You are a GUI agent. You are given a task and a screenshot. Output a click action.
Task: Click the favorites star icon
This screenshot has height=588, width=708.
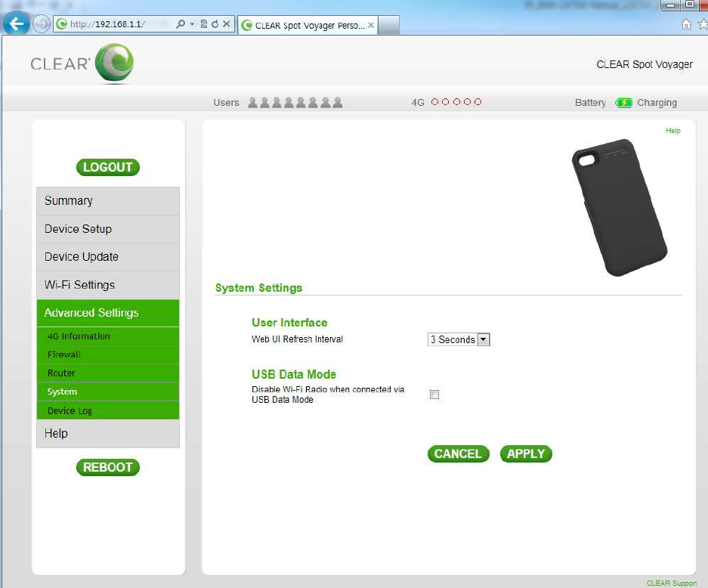703,24
